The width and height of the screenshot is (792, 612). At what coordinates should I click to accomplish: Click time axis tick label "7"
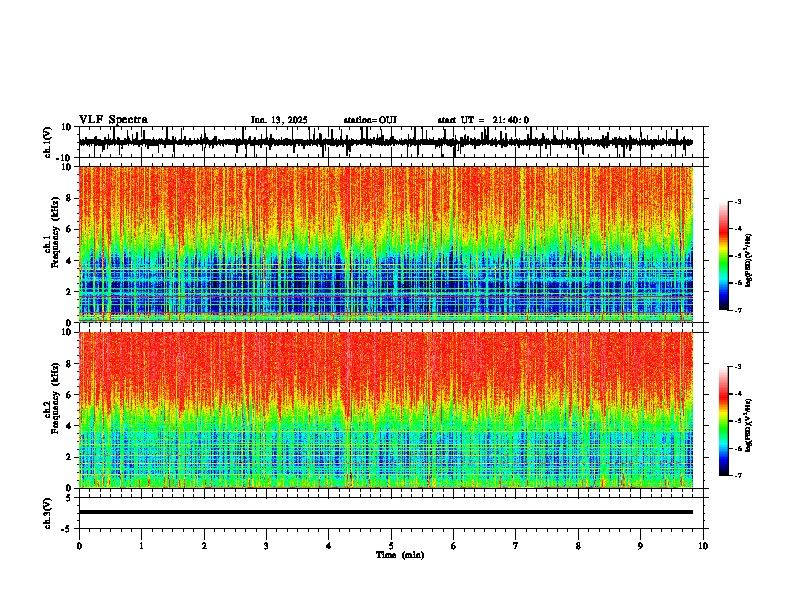click(x=516, y=546)
